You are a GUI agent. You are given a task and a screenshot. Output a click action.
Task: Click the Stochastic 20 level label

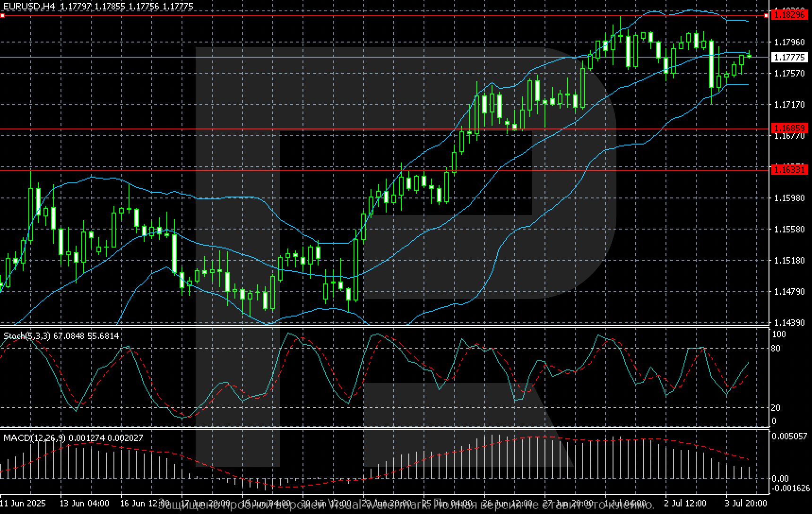pyautogui.click(x=776, y=408)
